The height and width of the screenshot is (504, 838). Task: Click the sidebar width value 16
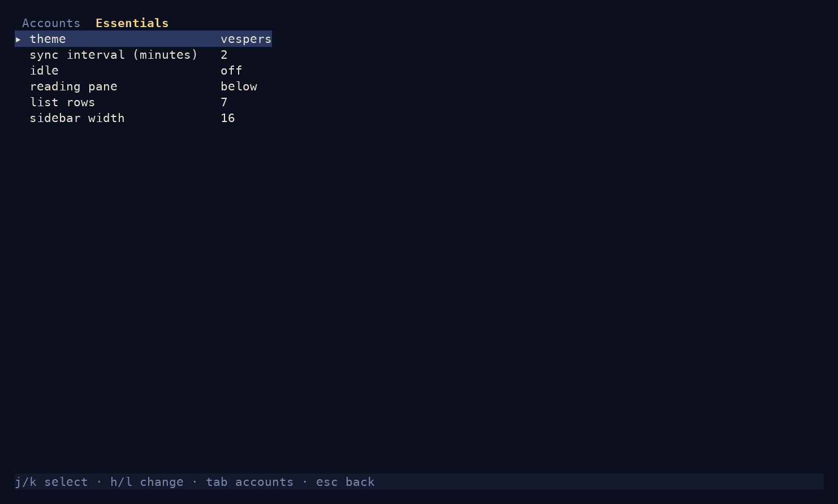pyautogui.click(x=228, y=118)
